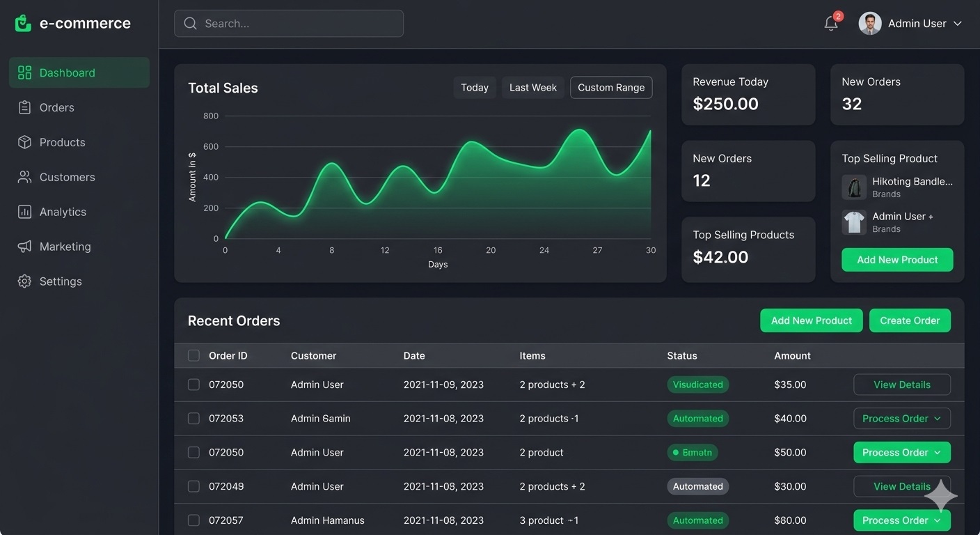Click inside the Search field
Viewport: 980px width, 535px height.
[x=289, y=23]
